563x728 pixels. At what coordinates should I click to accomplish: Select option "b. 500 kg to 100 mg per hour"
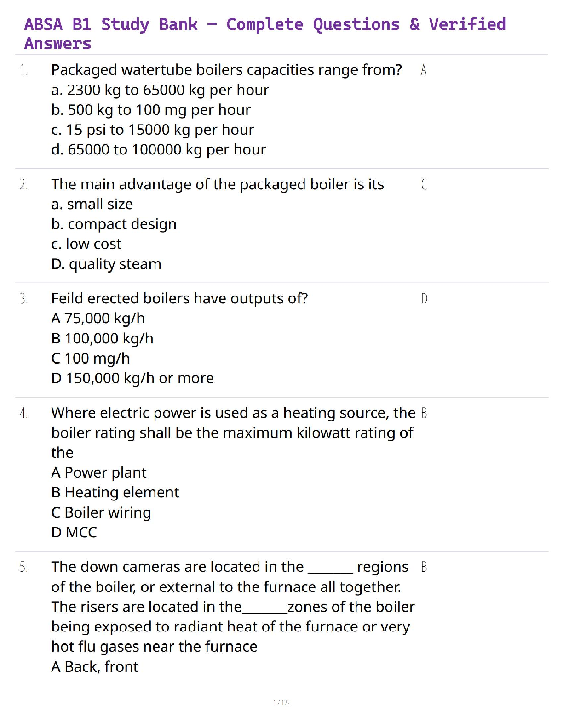[151, 110]
